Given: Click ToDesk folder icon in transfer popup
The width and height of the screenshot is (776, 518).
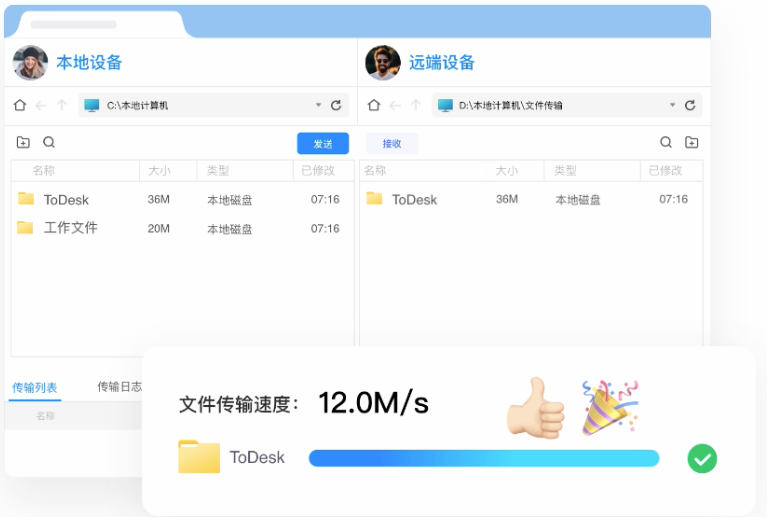Looking at the screenshot, I should [199, 456].
